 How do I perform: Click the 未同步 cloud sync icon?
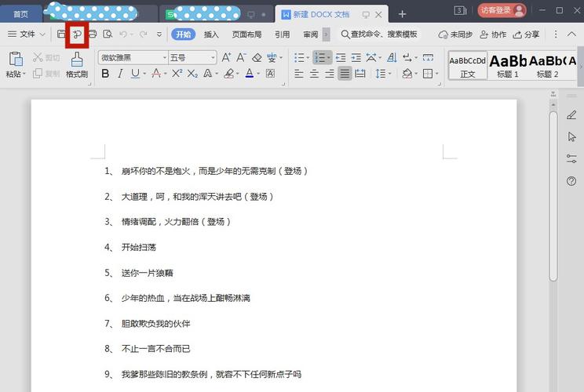pos(455,34)
